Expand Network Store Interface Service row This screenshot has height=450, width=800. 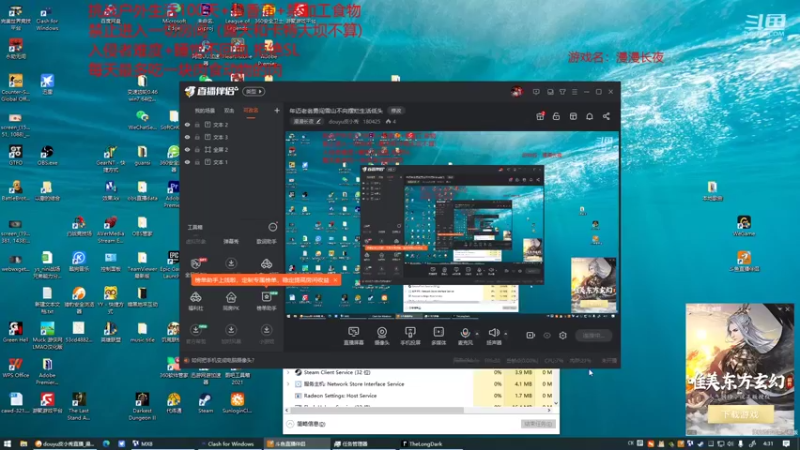289,384
